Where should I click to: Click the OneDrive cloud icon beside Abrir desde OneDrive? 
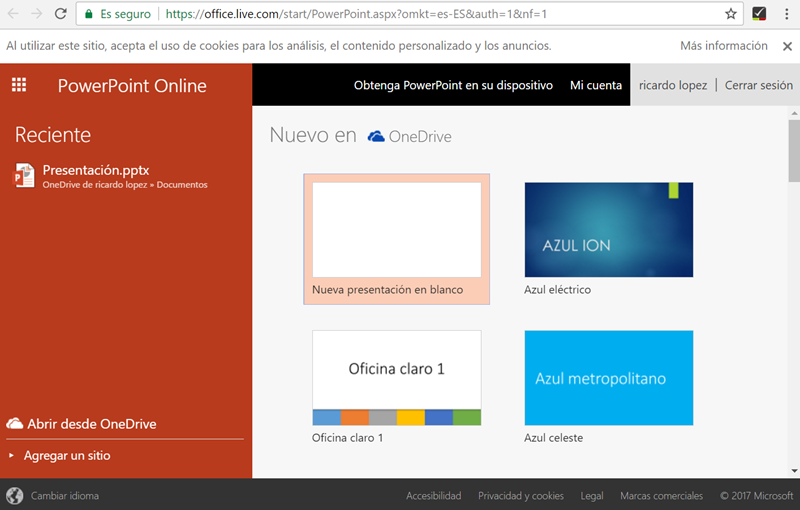15,423
